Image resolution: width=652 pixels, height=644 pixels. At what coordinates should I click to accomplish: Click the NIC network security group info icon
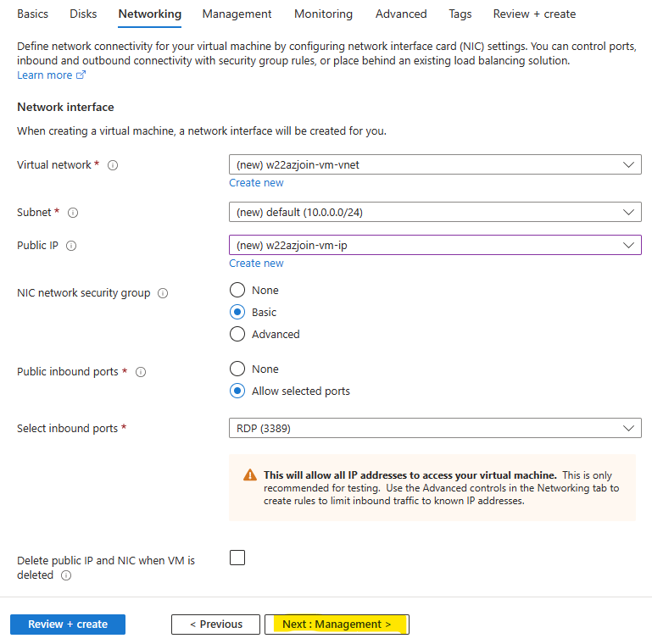(x=163, y=293)
